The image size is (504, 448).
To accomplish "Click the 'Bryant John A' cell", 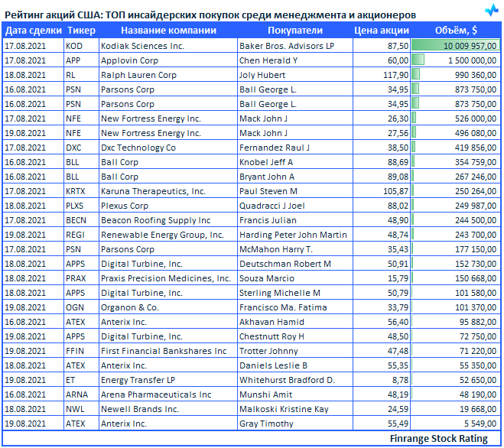I will (295, 177).
